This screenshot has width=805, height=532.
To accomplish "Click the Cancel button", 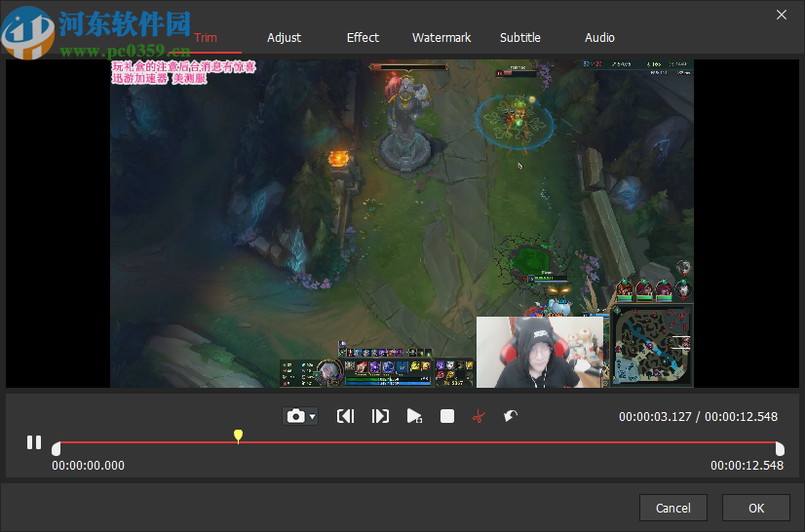I will click(x=673, y=508).
